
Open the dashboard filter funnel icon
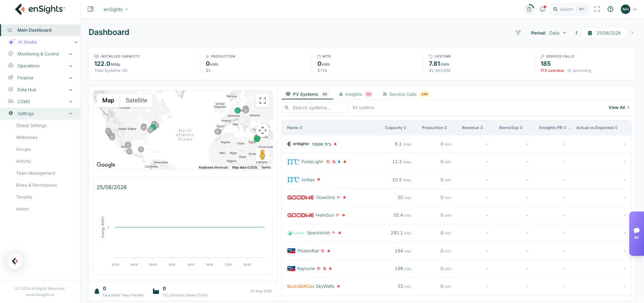pyautogui.click(x=518, y=33)
